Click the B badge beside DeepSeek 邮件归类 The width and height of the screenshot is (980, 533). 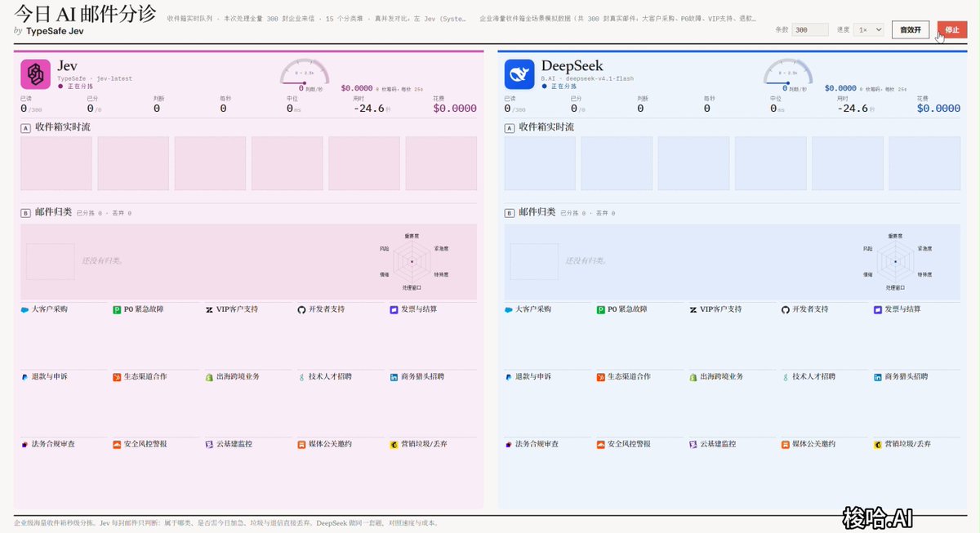pos(510,213)
